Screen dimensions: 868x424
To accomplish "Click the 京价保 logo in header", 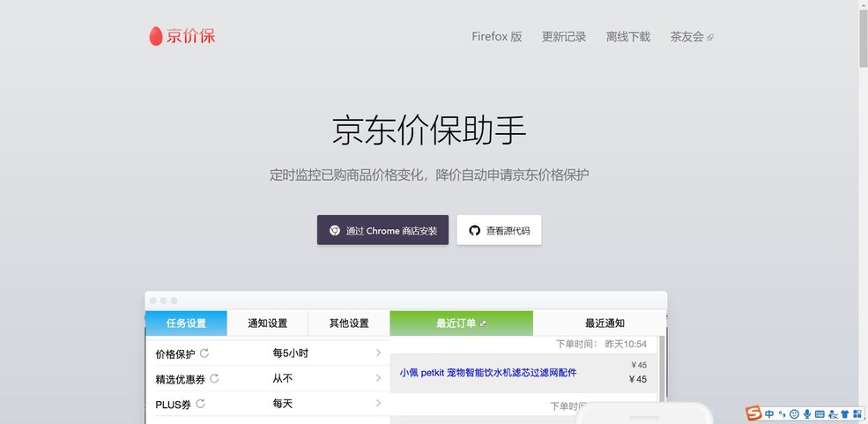I will click(x=182, y=36).
